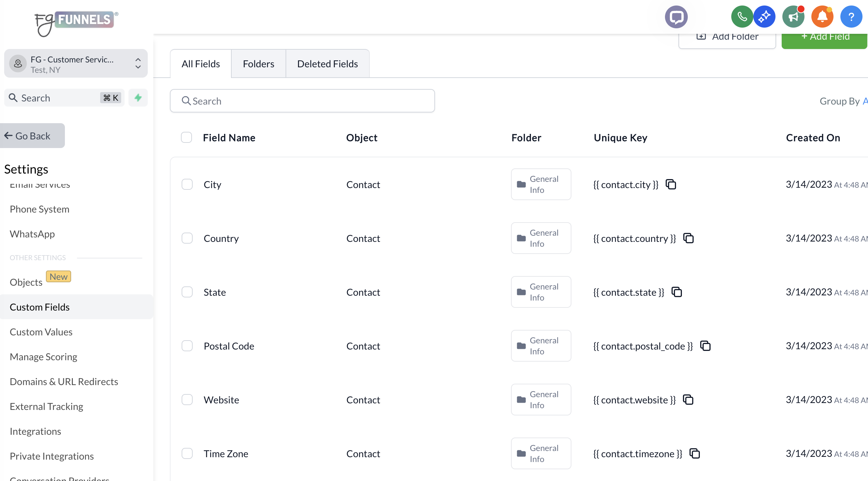868x481 pixels.
Task: Open the General Info folder for Country
Action: tap(541, 238)
